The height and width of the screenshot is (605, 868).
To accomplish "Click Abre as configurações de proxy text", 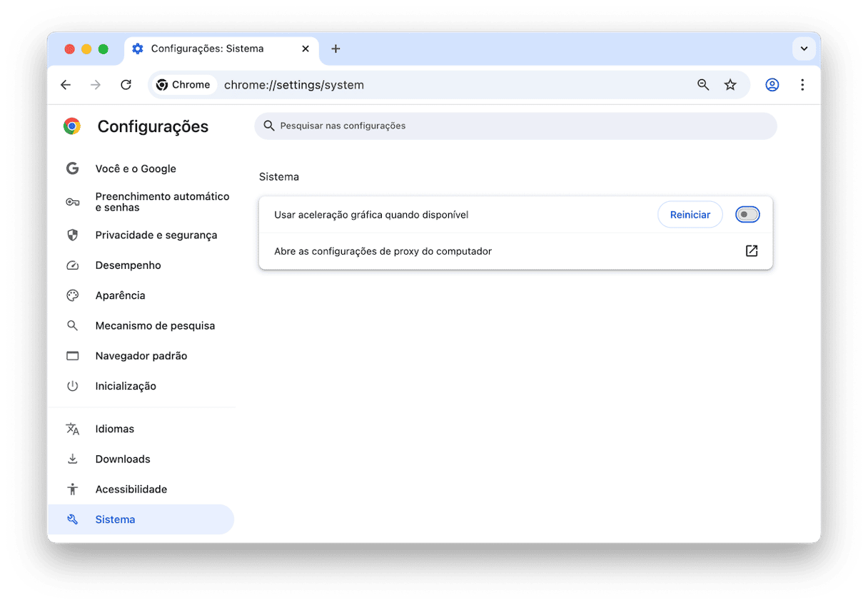I will [x=383, y=251].
